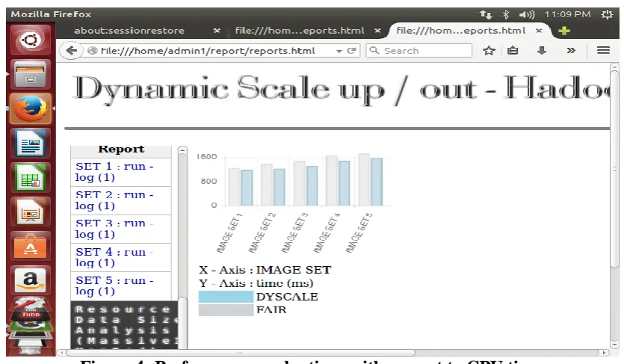Image resolution: width=624 pixels, height=364 pixels.
Task: Open the URL history dropdown arrow
Action: tap(339, 51)
